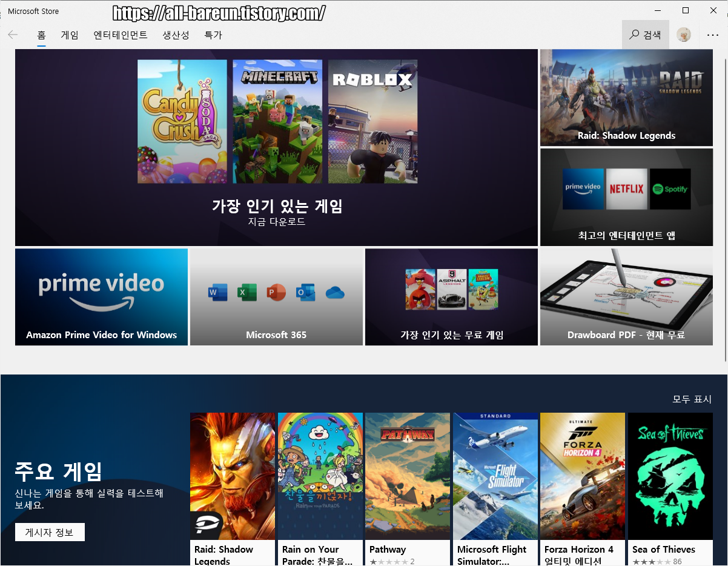Viewport: 728px width, 566px height.
Task: Click the vertical scrollbar on the right
Action: click(x=726, y=209)
